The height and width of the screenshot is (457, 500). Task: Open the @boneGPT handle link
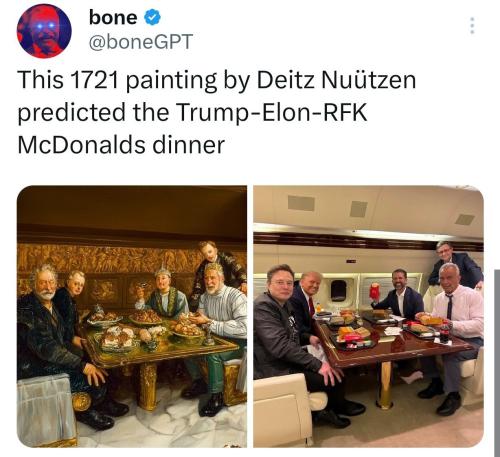click(141, 42)
